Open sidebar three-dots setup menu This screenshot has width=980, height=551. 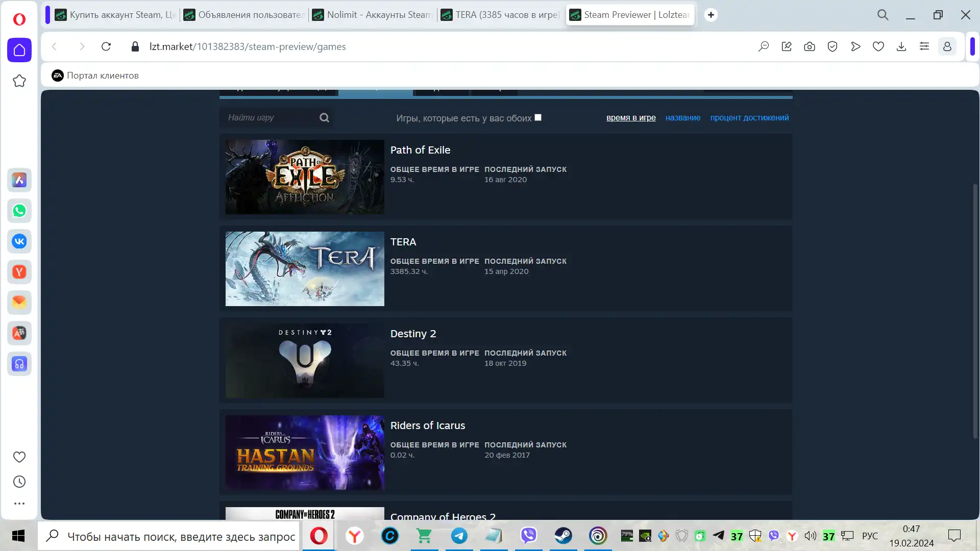[x=19, y=504]
